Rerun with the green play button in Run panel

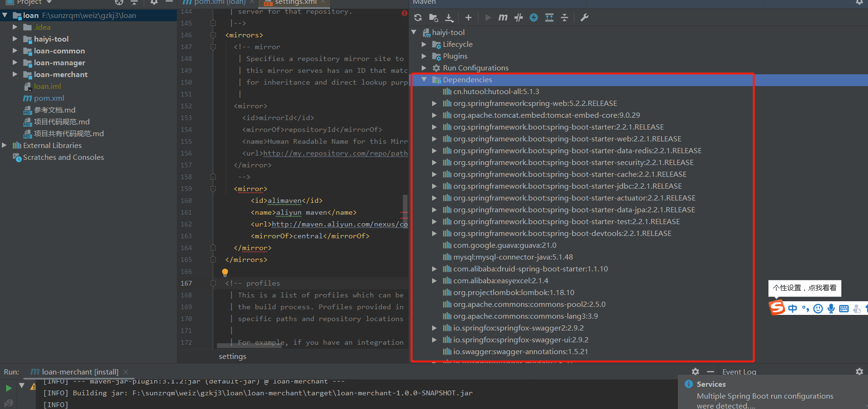(9, 388)
